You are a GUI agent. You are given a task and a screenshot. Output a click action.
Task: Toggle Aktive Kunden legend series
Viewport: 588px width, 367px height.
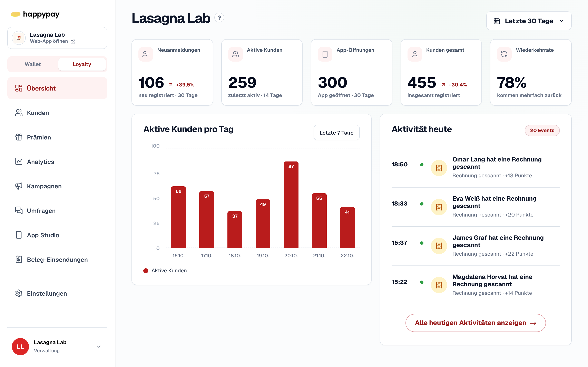click(x=165, y=270)
